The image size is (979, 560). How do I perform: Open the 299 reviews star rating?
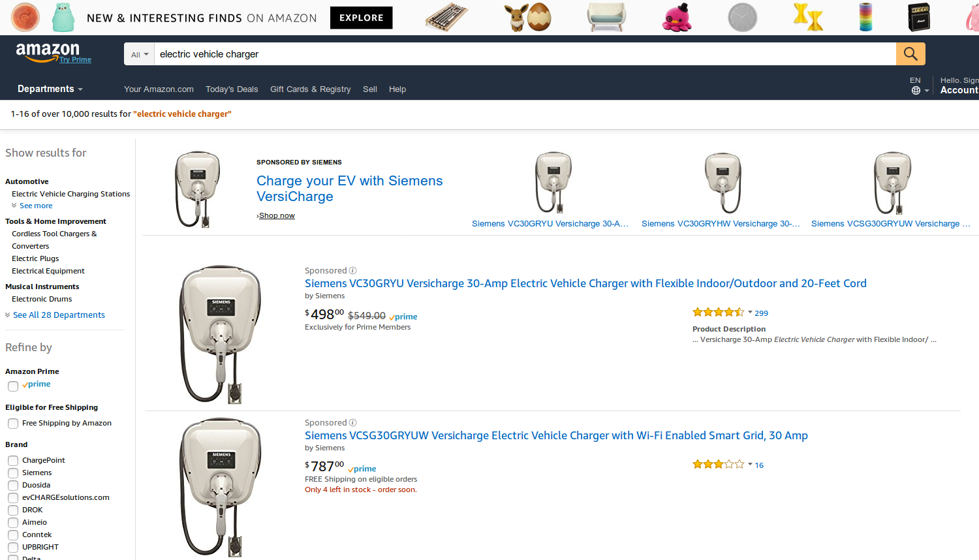718,313
